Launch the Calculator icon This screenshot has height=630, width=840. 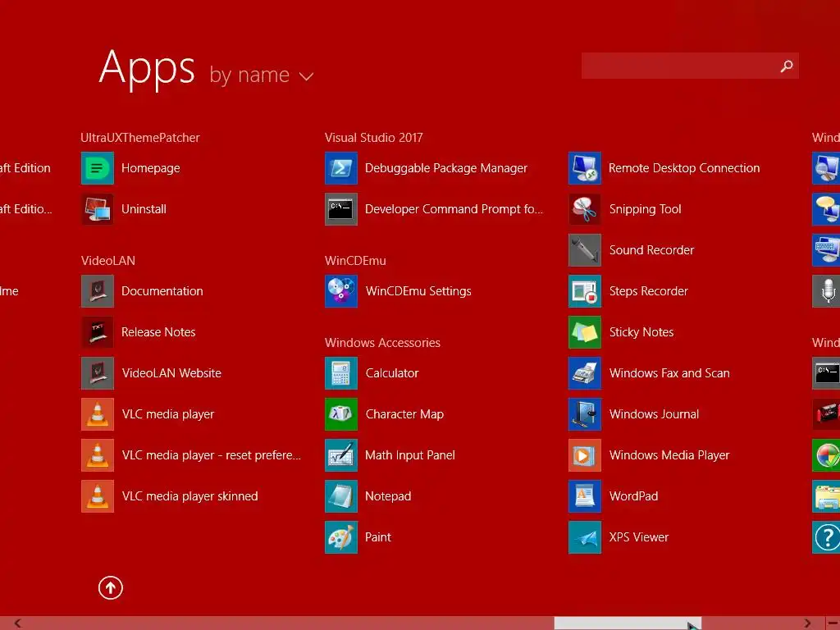click(341, 373)
